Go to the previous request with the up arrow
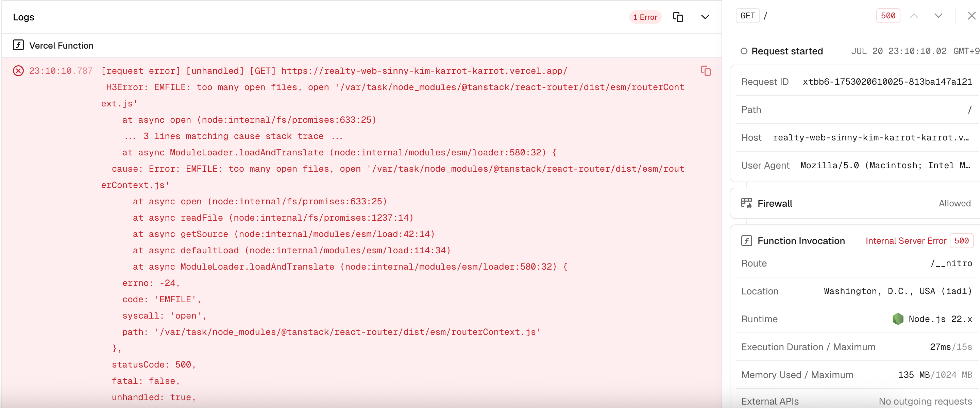The height and width of the screenshot is (408, 980). [914, 16]
